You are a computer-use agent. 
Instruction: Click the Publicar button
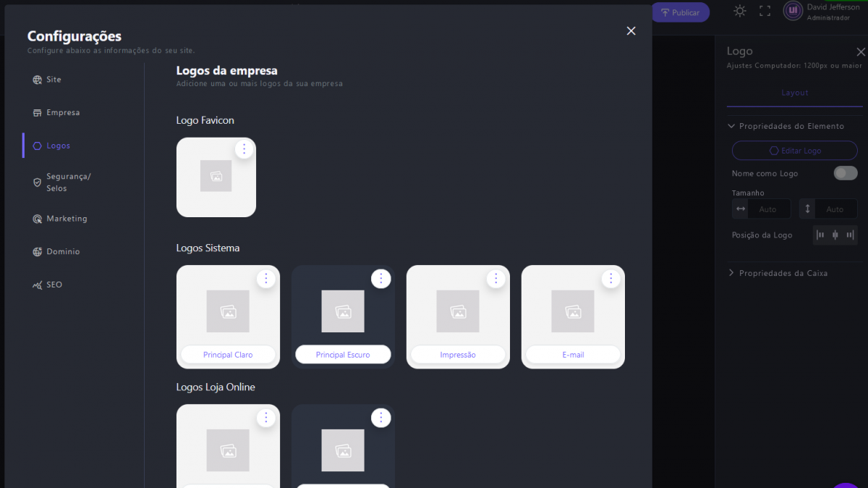(680, 12)
